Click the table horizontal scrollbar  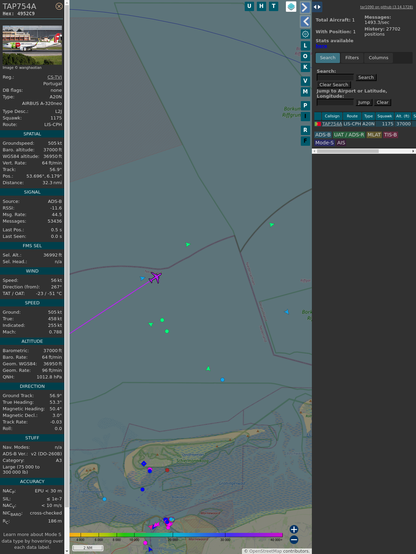coord(364,151)
